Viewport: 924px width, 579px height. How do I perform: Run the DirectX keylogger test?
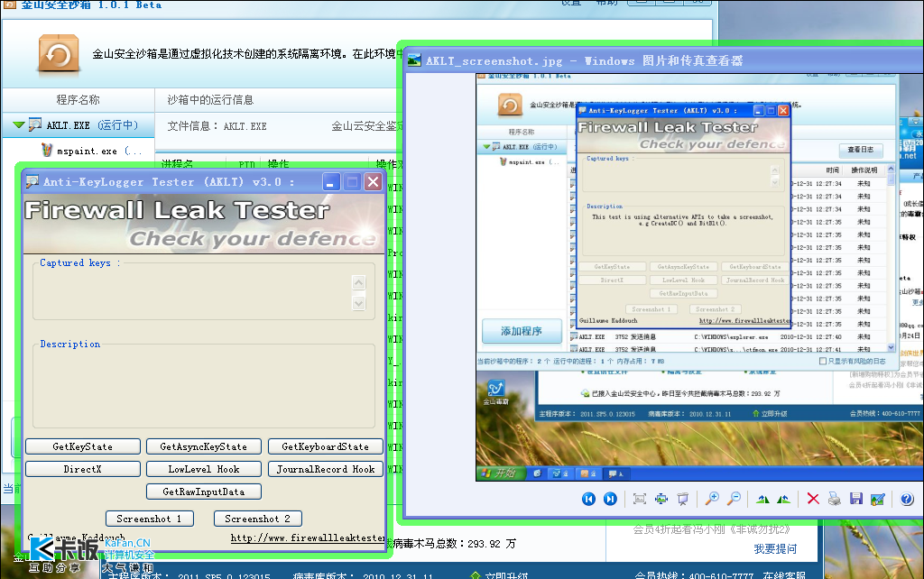point(82,469)
